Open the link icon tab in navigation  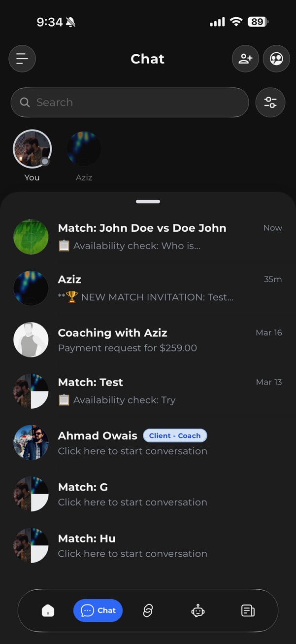[x=148, y=610]
